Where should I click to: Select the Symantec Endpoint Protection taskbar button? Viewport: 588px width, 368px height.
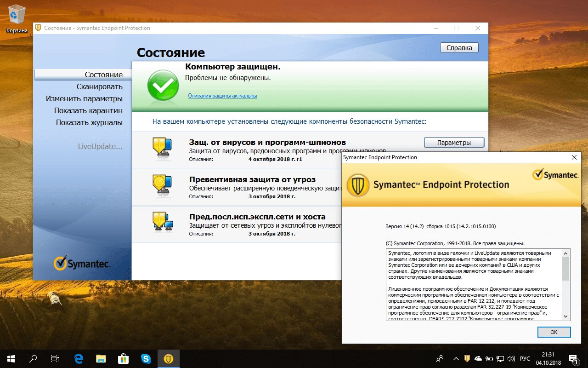pyautogui.click(x=169, y=358)
